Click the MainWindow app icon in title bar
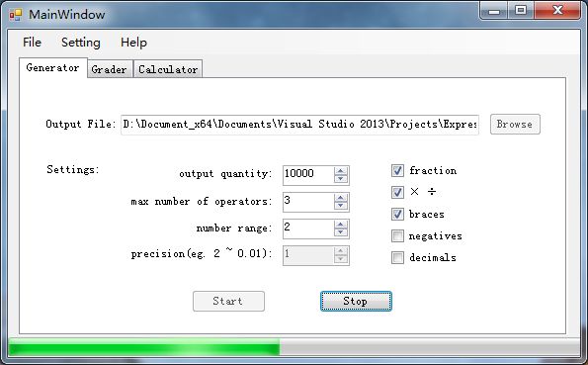 tap(16, 15)
